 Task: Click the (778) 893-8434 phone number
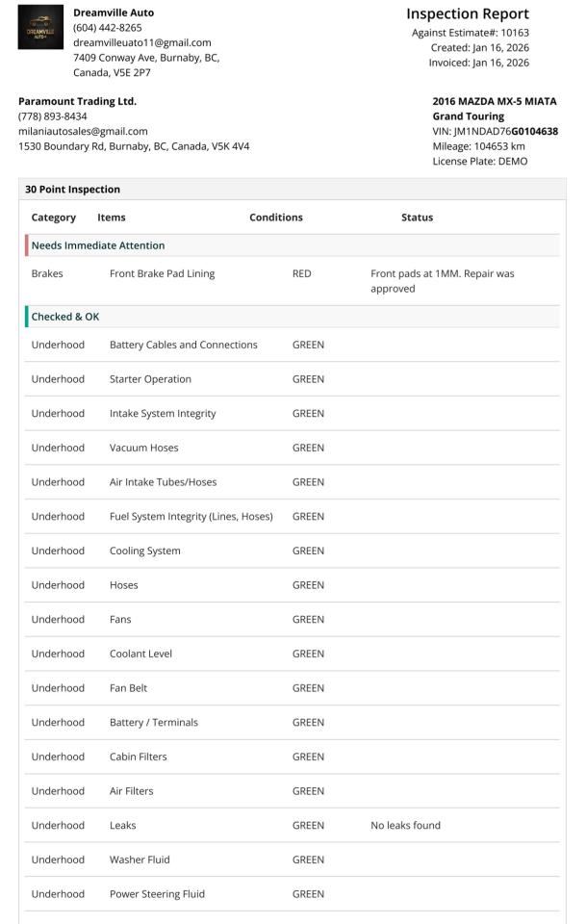pos(52,116)
